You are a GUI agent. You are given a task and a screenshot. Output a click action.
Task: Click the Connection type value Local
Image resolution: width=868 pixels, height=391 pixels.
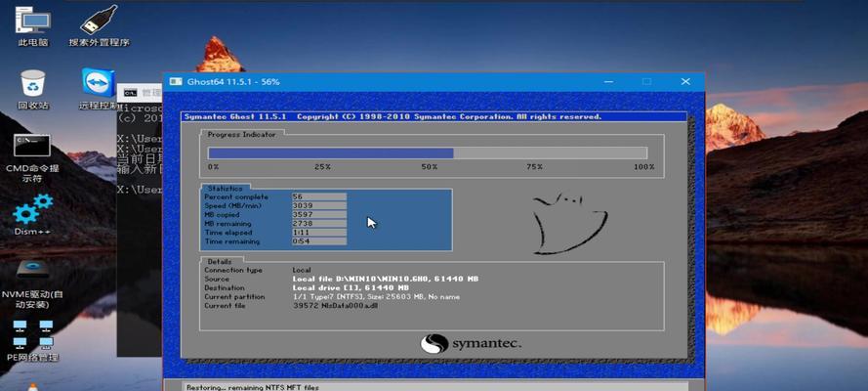[302, 270]
